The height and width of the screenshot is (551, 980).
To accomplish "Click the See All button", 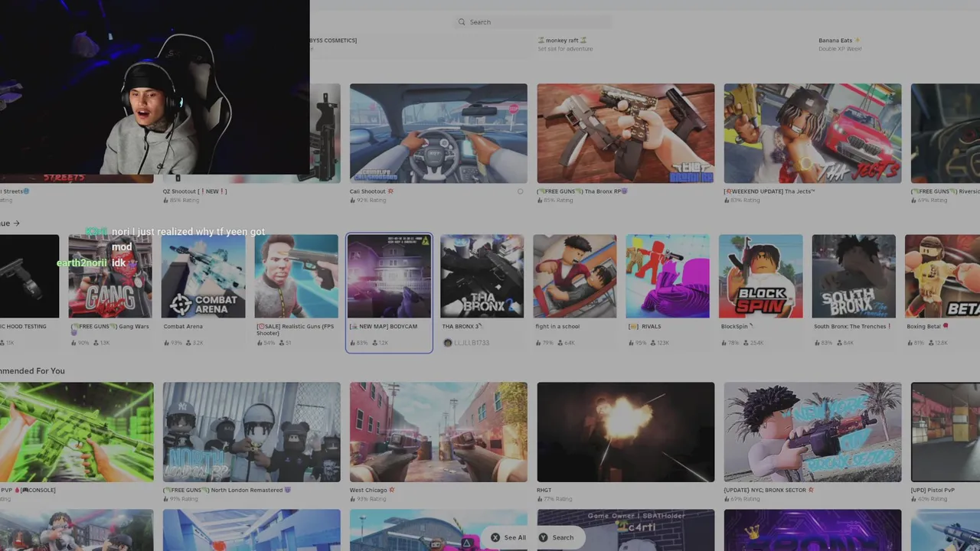I will coord(508,537).
